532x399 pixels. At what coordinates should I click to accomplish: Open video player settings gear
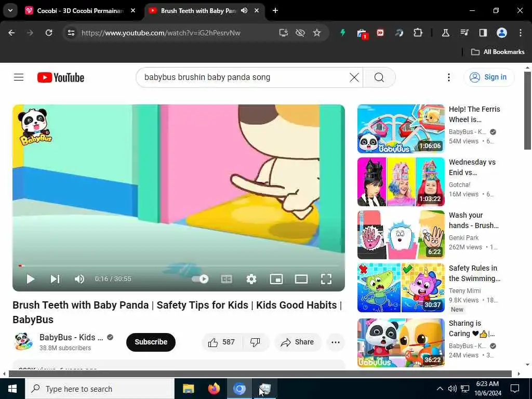(x=251, y=279)
